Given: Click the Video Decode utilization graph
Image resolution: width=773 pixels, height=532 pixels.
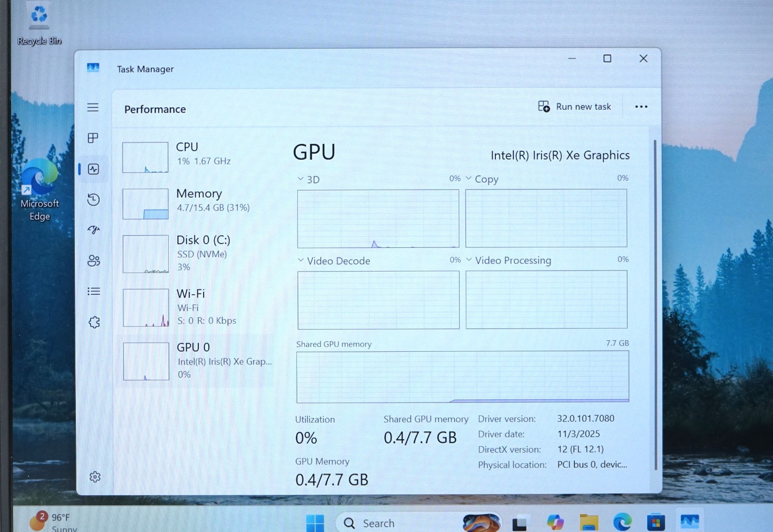Looking at the screenshot, I should click(x=379, y=300).
